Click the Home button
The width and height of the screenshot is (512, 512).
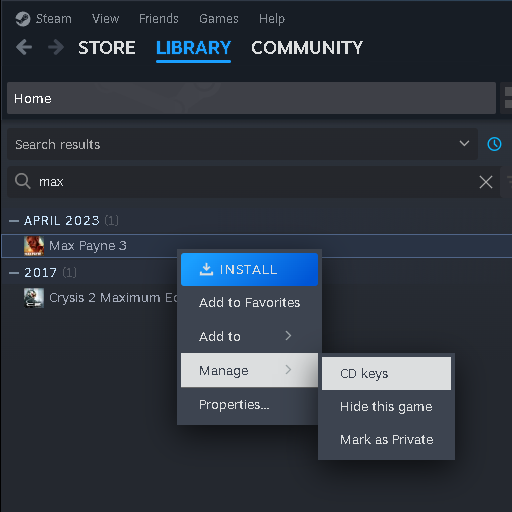[251, 98]
